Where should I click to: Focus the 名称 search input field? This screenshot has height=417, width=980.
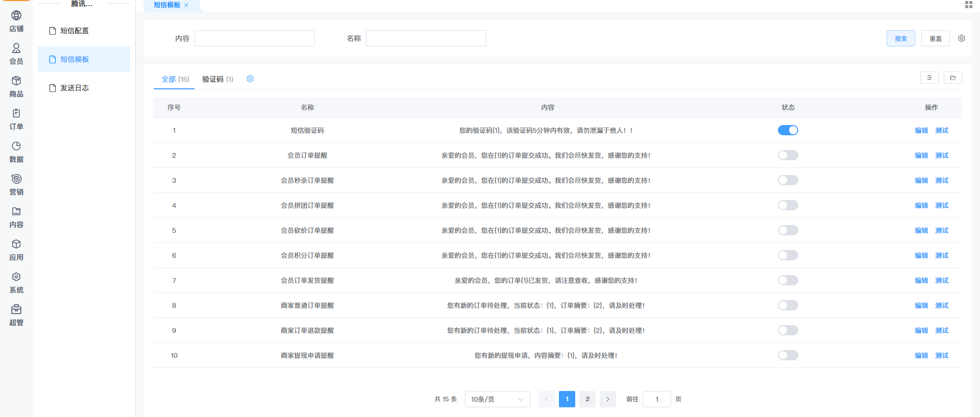click(426, 38)
